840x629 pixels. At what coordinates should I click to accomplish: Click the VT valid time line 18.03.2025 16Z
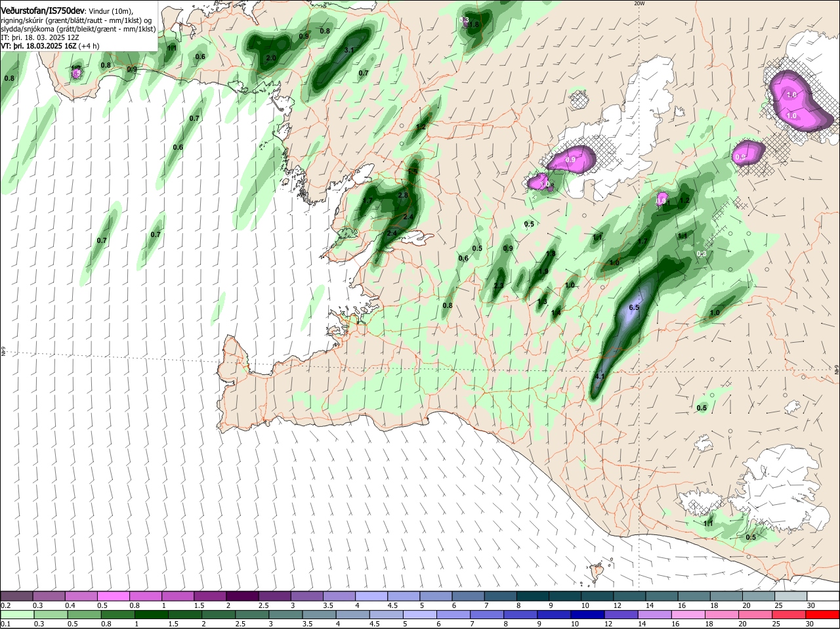(51, 46)
